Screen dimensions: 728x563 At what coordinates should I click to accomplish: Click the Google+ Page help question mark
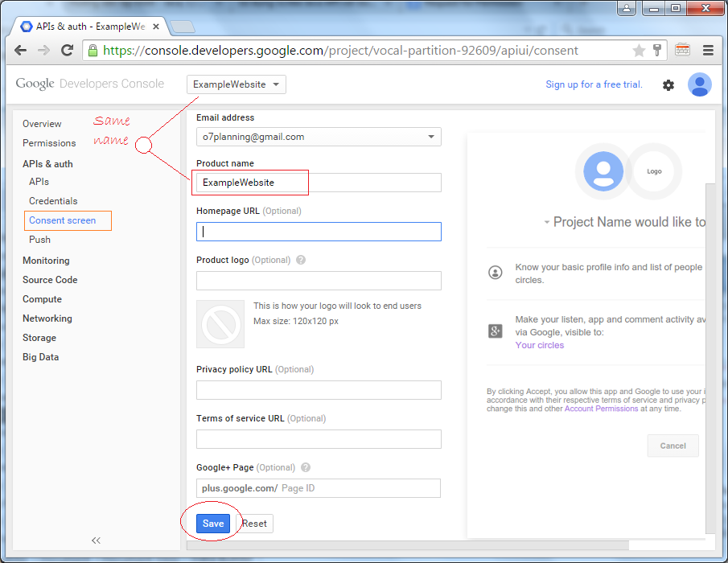(306, 467)
